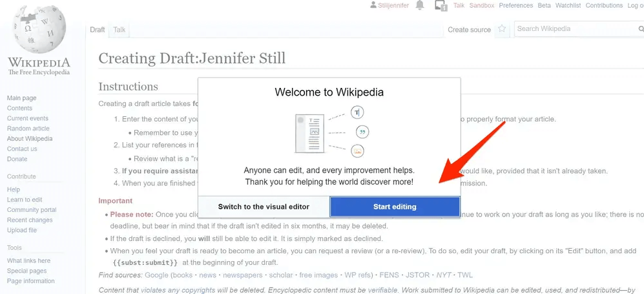This screenshot has width=644, height=294.
Task: Click the watchlist star icon
Action: pyautogui.click(x=502, y=30)
